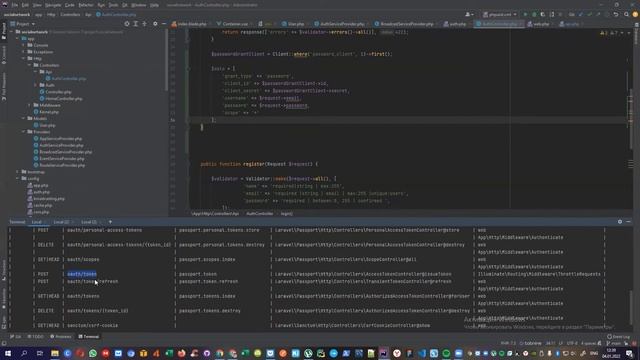
Task: Collapse the Providers folder
Action: 24,132
